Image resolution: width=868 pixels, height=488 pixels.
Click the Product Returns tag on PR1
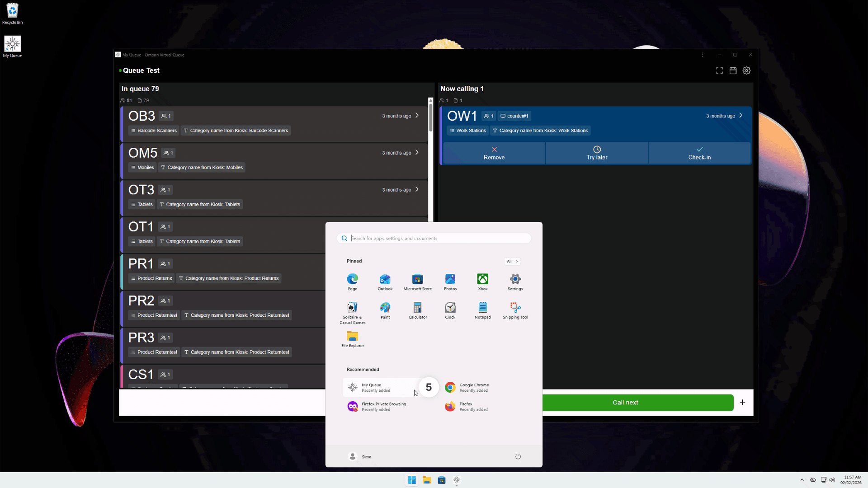(x=151, y=278)
